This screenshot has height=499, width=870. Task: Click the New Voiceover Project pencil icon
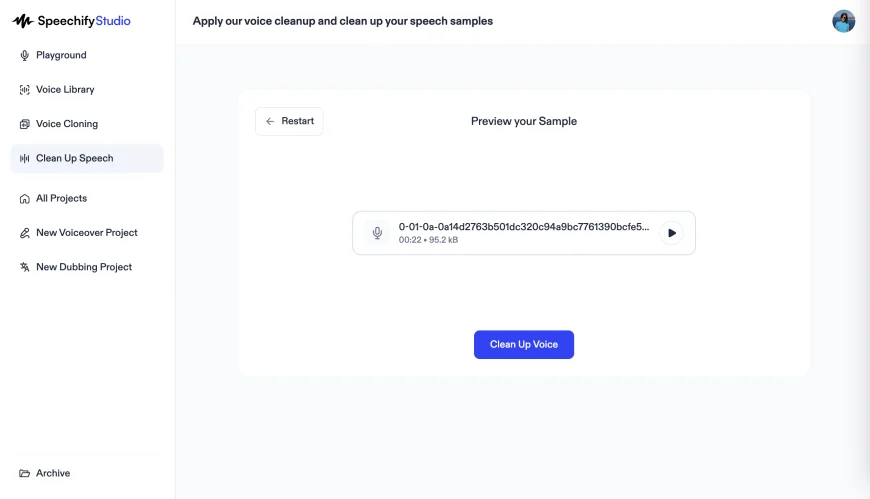point(25,233)
